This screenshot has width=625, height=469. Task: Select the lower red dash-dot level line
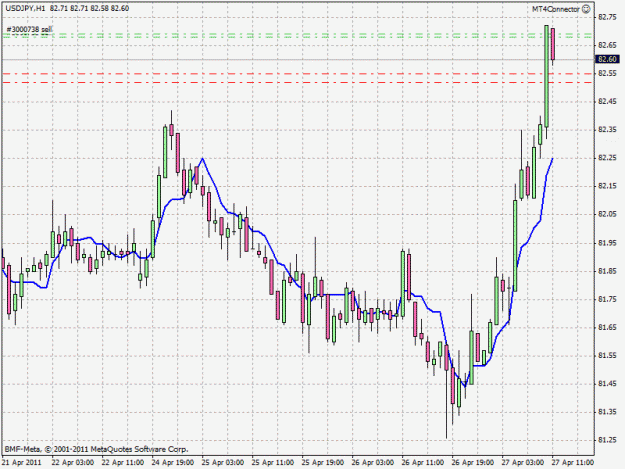click(x=298, y=82)
